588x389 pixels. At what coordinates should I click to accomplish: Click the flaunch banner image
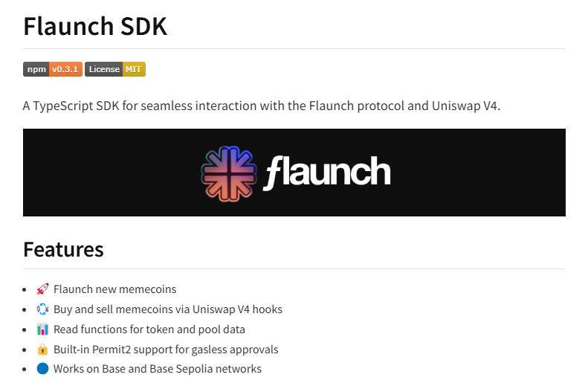294,173
